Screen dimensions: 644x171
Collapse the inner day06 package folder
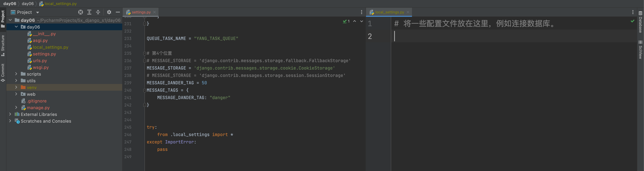[x=16, y=27]
